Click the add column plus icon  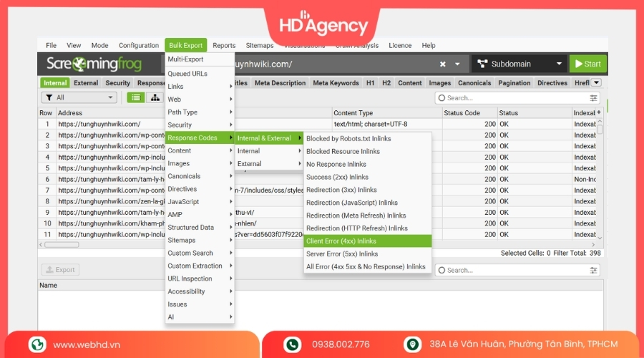click(x=599, y=112)
